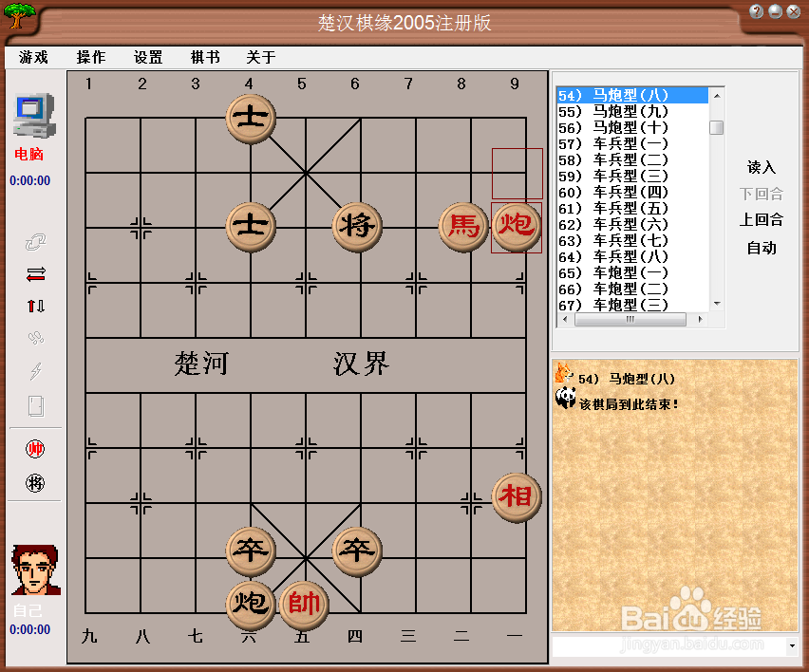Click the red swap sides arrows icon
This screenshot has height=672, width=809.
pos(35,274)
